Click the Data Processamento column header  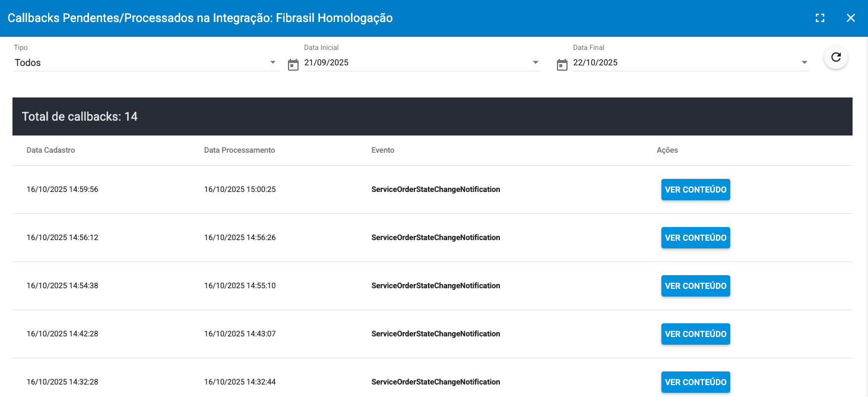pyautogui.click(x=239, y=150)
